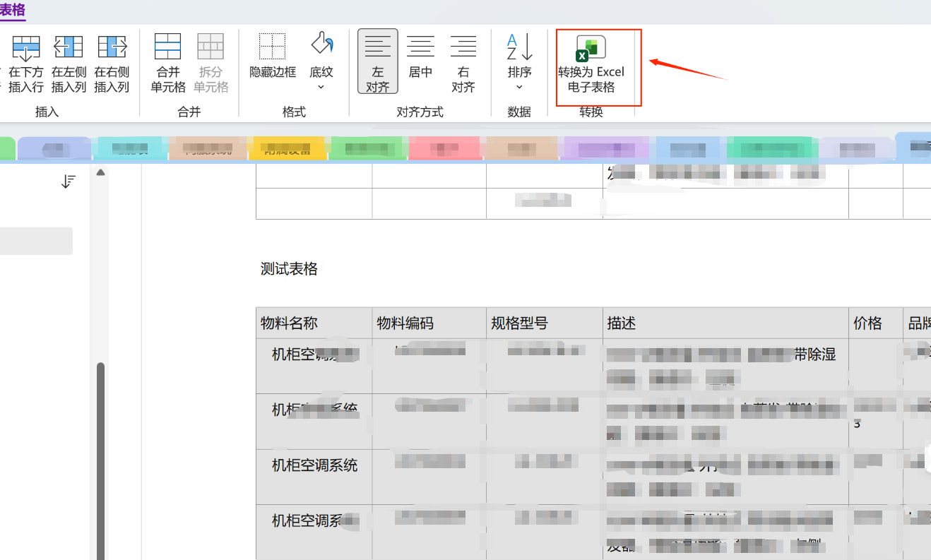
Task: Merge cells with 合并单元格
Action: tap(168, 64)
